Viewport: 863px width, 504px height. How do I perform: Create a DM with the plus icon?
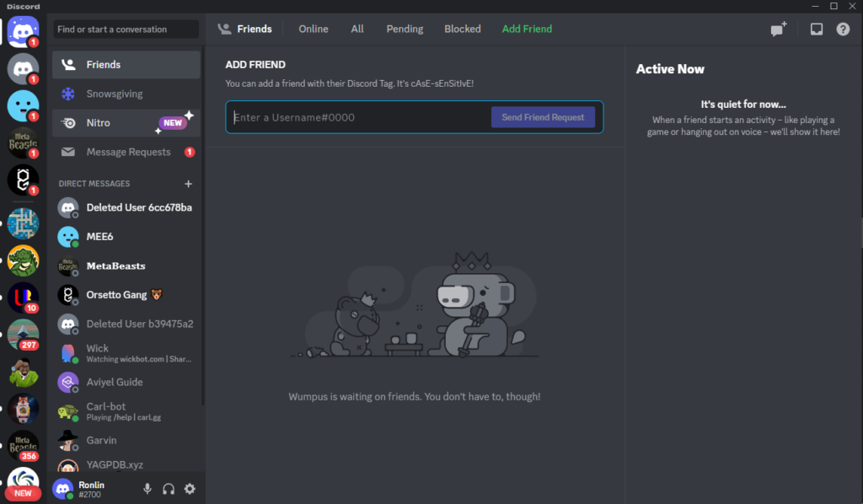tap(188, 184)
